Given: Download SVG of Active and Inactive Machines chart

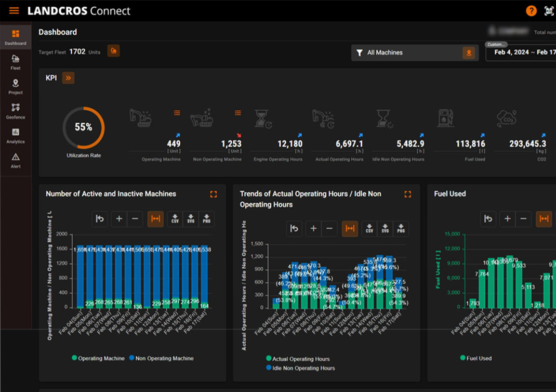Looking at the screenshot, I should point(191,218).
